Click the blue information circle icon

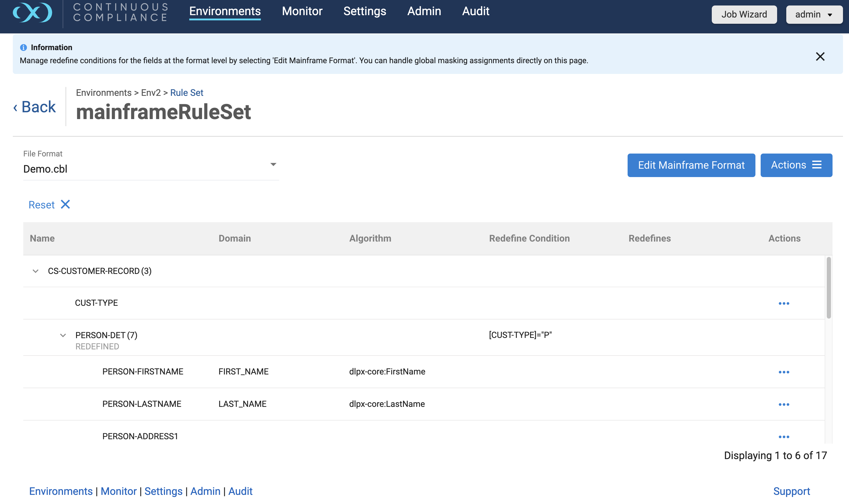click(23, 48)
